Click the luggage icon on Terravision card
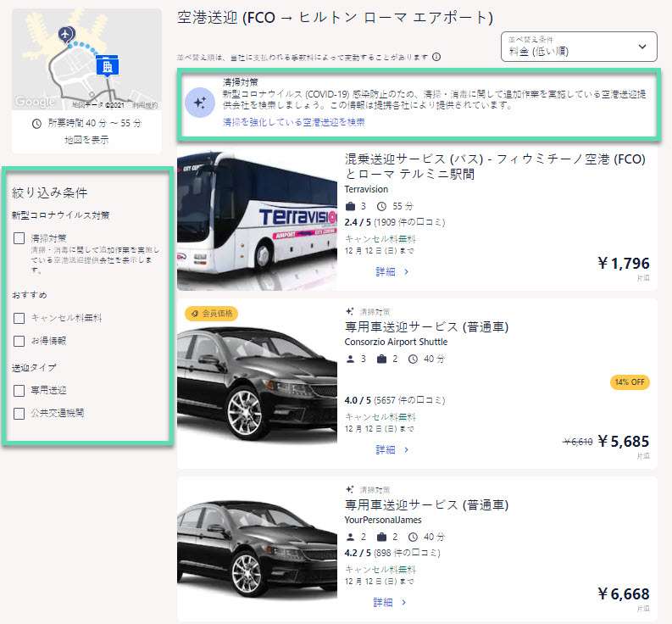This screenshot has width=672, height=624. tap(351, 206)
